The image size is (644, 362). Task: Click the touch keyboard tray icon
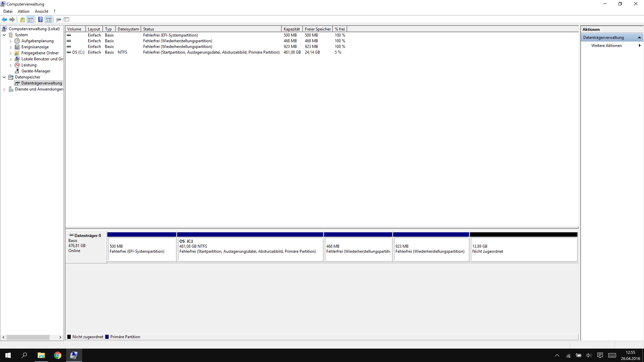[612, 355]
